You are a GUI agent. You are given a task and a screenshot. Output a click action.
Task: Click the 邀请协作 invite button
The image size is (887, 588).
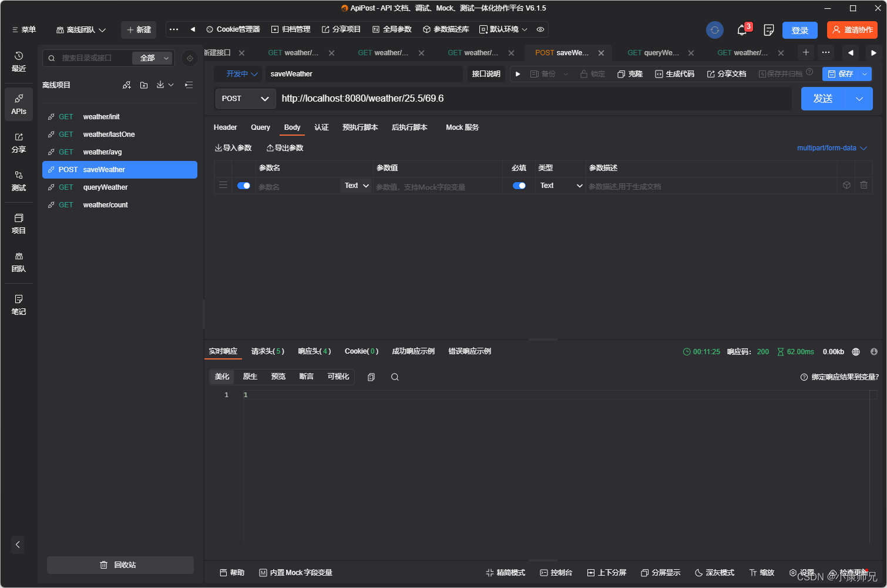(852, 30)
